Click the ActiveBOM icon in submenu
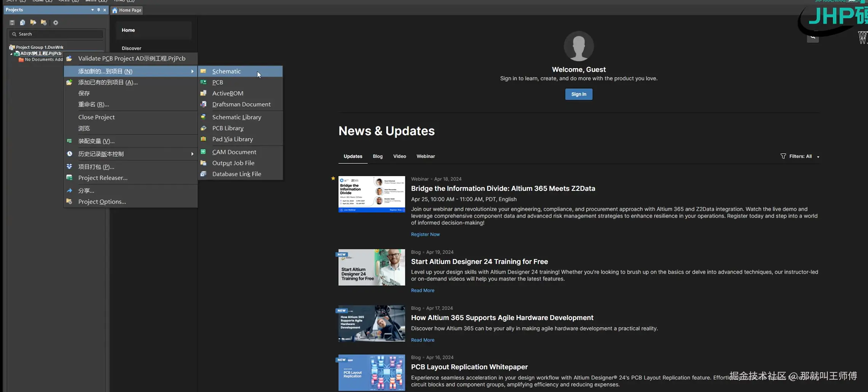 [204, 93]
